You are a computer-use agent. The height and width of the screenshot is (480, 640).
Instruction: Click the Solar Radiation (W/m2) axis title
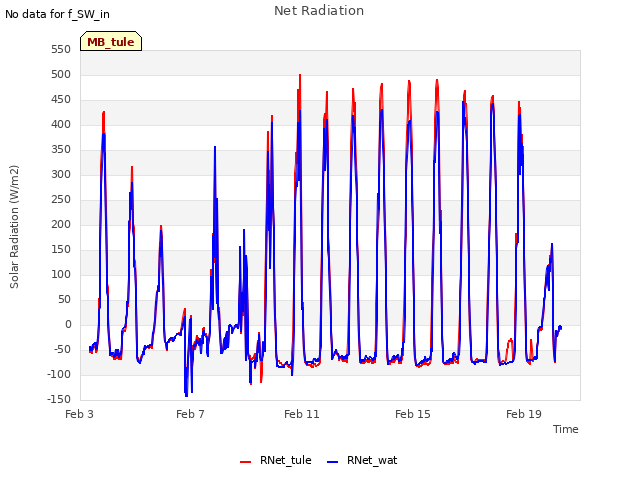[14, 227]
